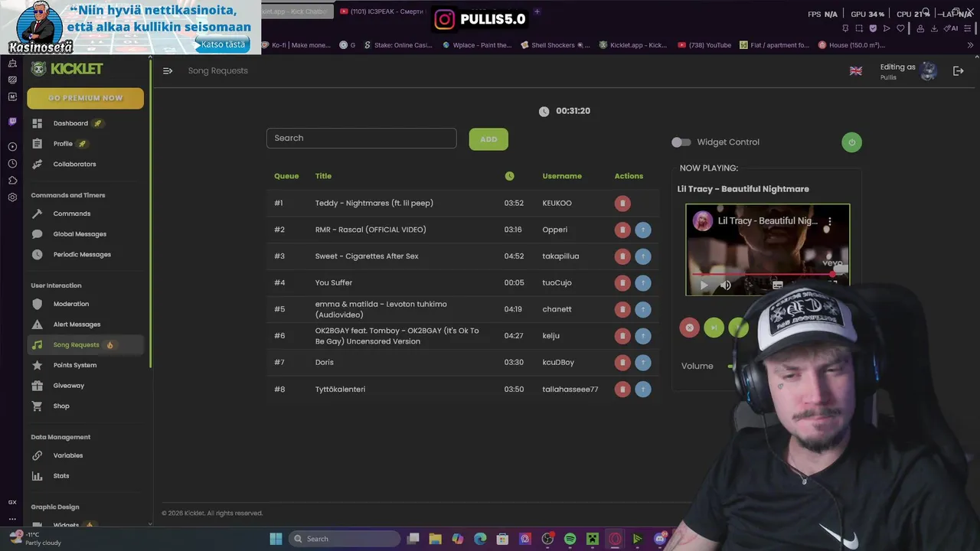Change language via UK flag
Screen dimensions: 980x551
856,70
